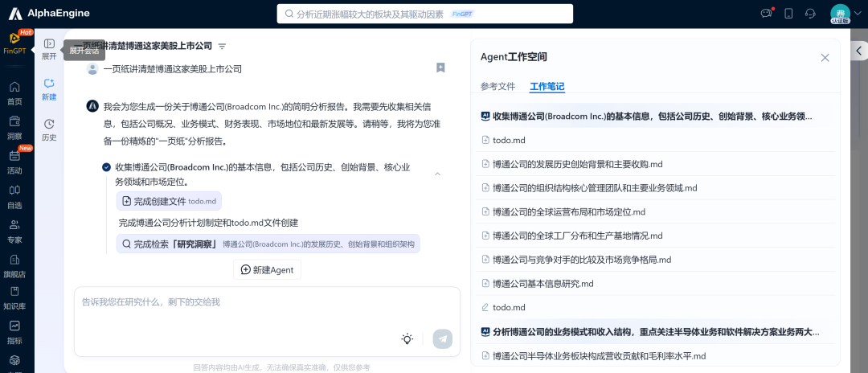
Task: Collapse the right-edge panel arrow
Action: [858, 51]
